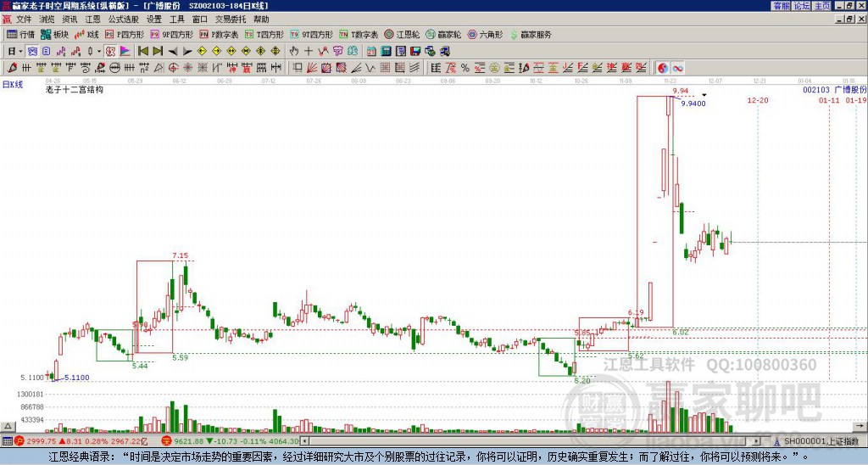Viewport: 868px width, 465px height.
Task: Click the 老子十二宫结构 label
Action: point(75,89)
